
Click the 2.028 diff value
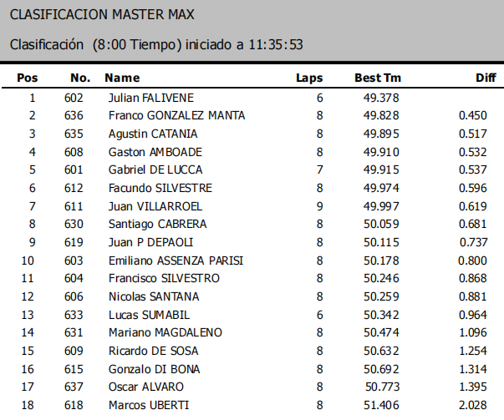pos(473,405)
